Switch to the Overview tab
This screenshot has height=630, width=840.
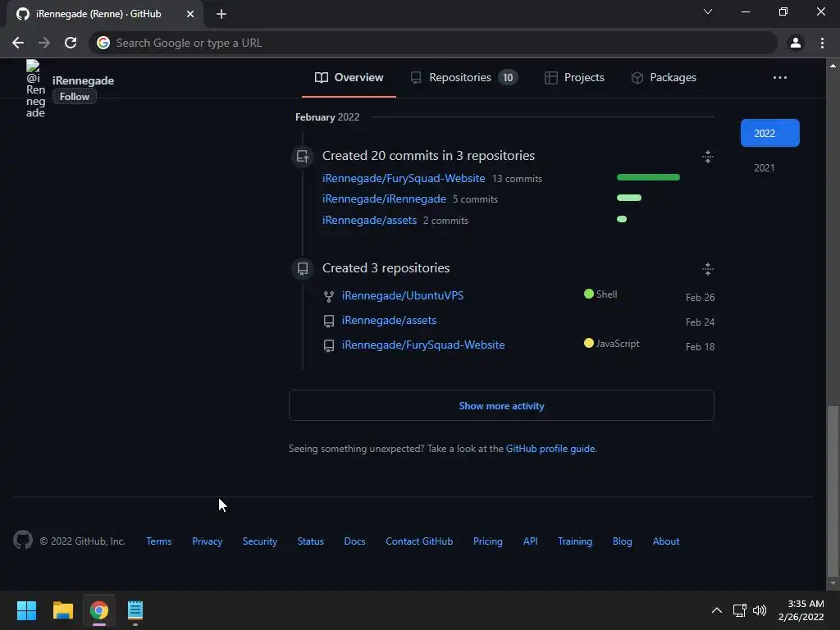(349, 78)
